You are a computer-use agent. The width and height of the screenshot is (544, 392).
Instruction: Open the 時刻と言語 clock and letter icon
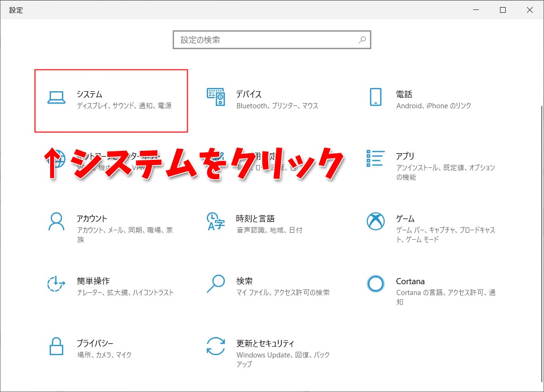pos(216,221)
